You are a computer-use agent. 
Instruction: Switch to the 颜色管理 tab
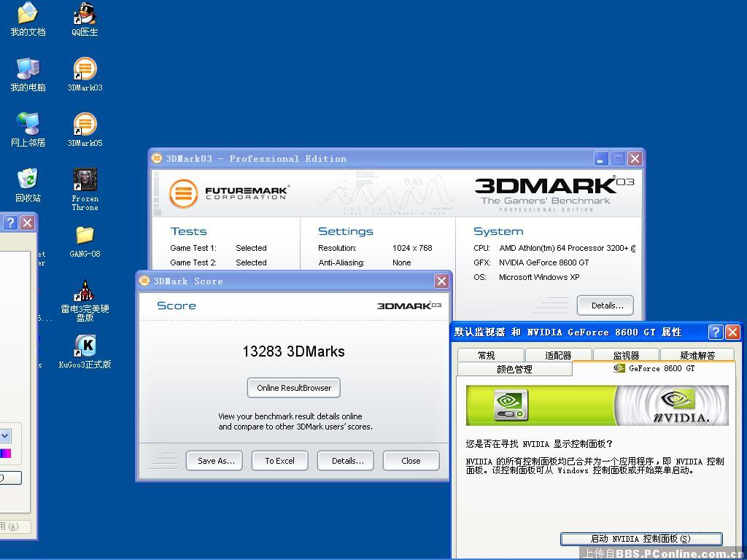click(x=514, y=369)
